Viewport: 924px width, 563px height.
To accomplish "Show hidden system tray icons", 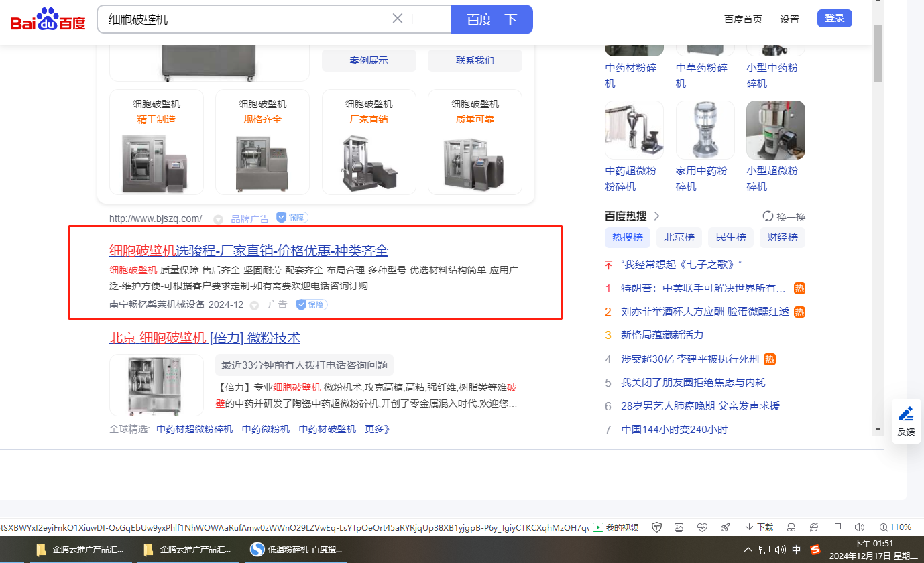I will (748, 550).
